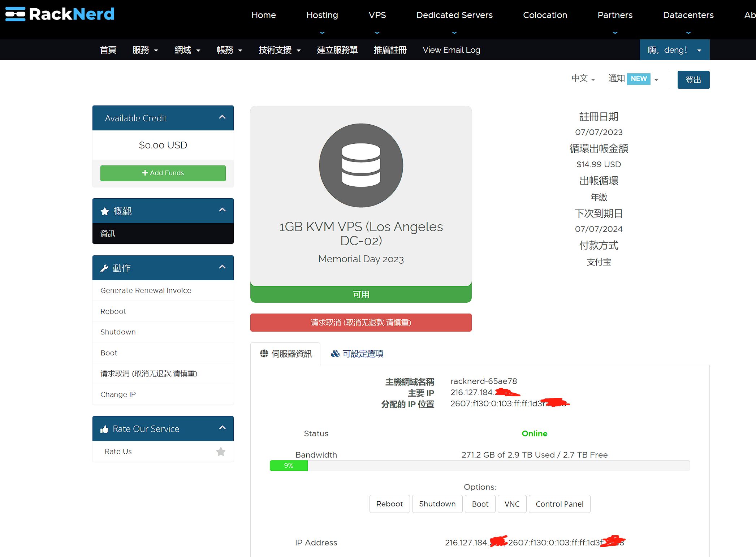Go to 首頁 in client navigation

coord(108,50)
